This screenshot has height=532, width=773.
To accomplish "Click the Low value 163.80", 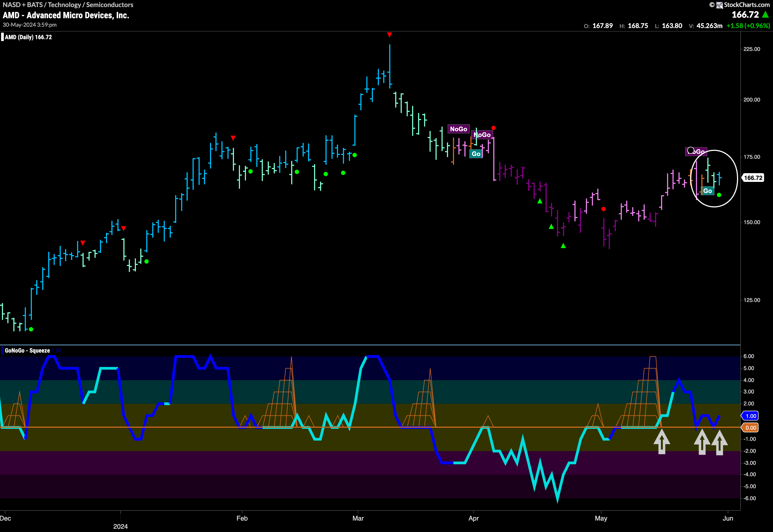I will [672, 26].
